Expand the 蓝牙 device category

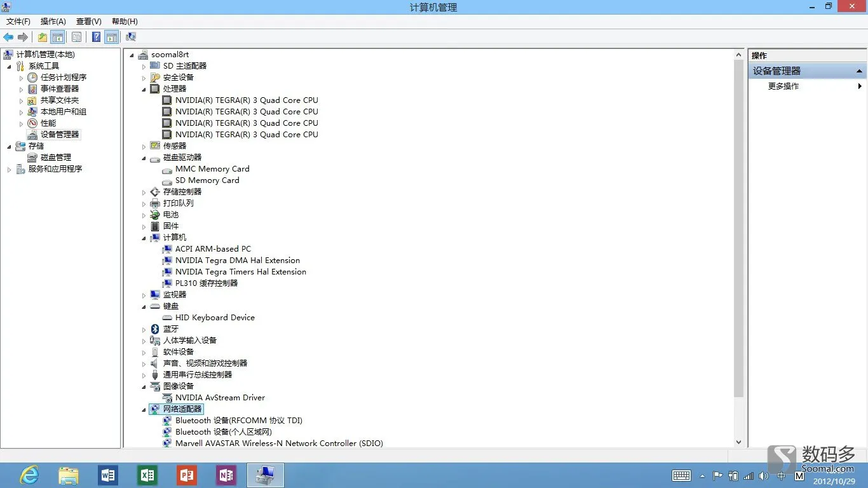144,329
